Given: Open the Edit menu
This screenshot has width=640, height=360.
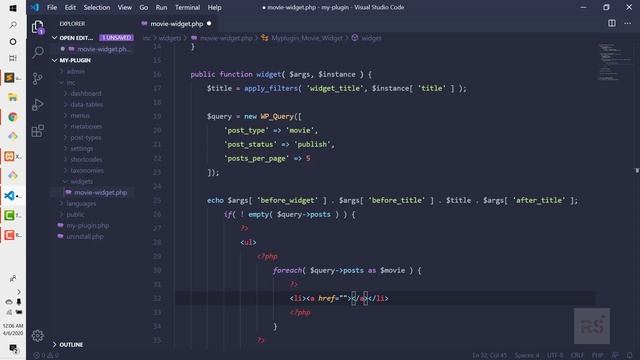Looking at the screenshot, I should click(70, 7).
